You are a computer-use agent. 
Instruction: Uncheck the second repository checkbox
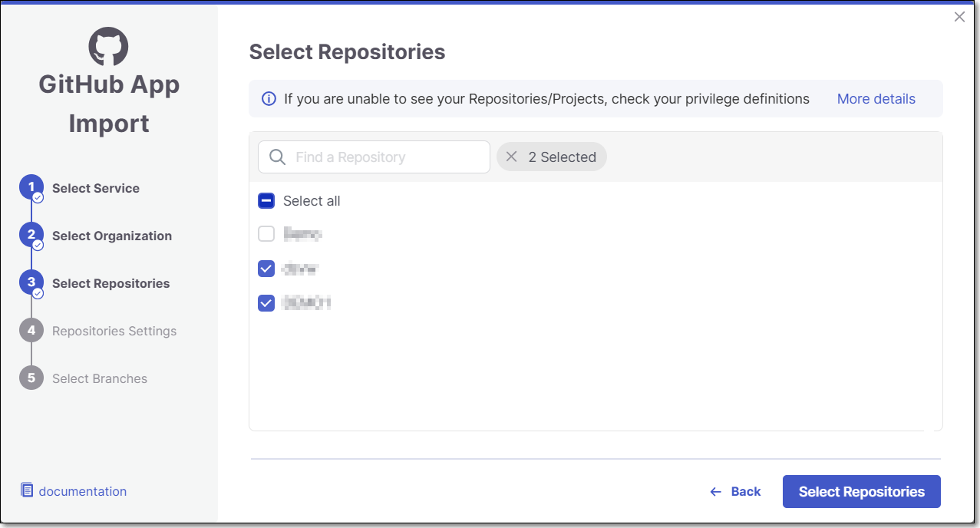coord(266,269)
